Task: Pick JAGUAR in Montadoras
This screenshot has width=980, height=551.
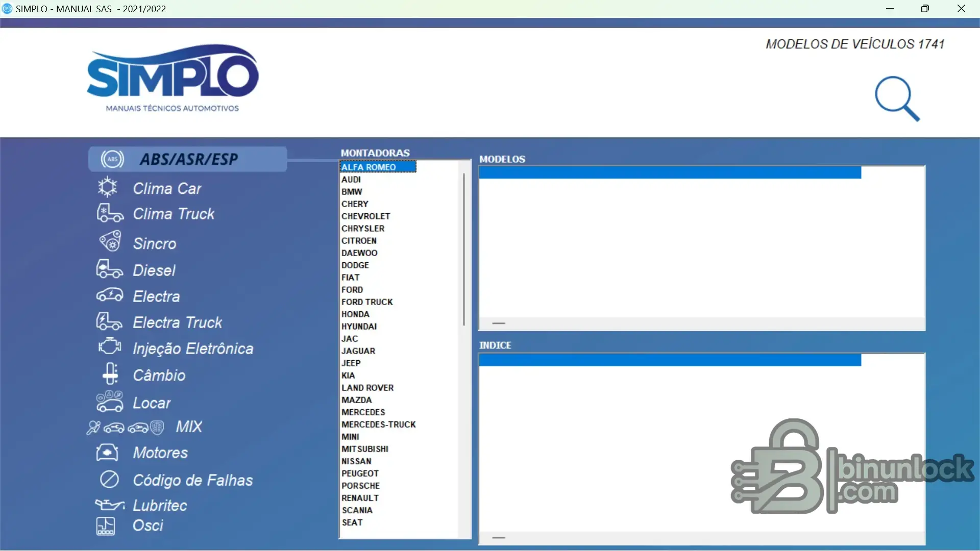Action: 358,351
